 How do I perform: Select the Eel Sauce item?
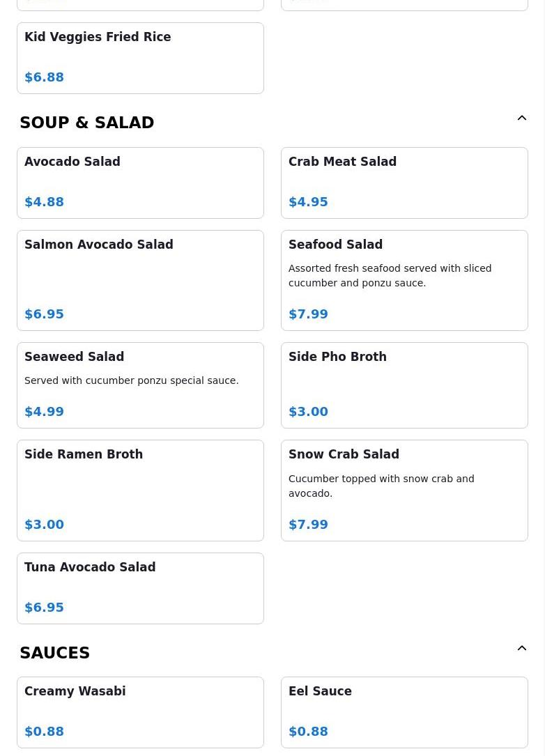click(404, 712)
